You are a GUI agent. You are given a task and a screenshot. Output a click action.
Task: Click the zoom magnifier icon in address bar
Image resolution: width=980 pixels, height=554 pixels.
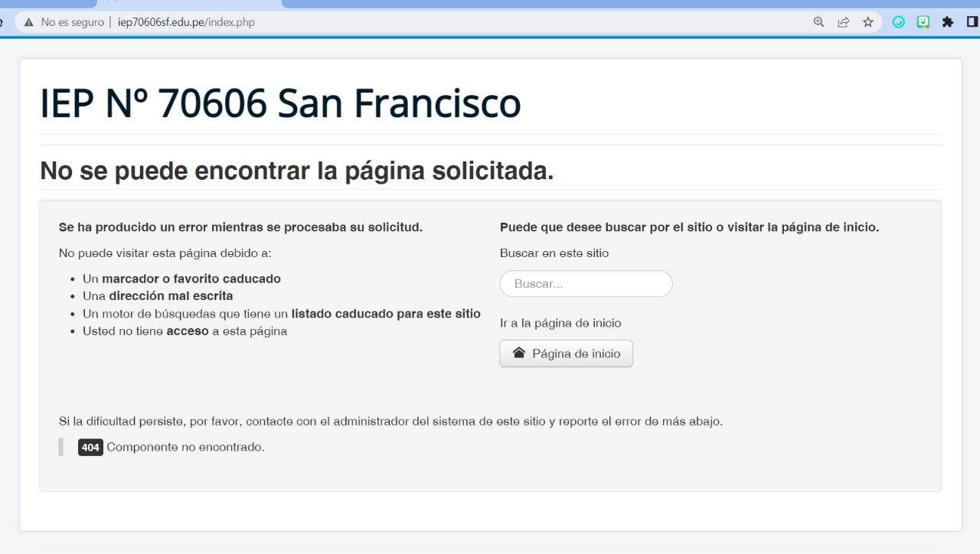tap(818, 22)
